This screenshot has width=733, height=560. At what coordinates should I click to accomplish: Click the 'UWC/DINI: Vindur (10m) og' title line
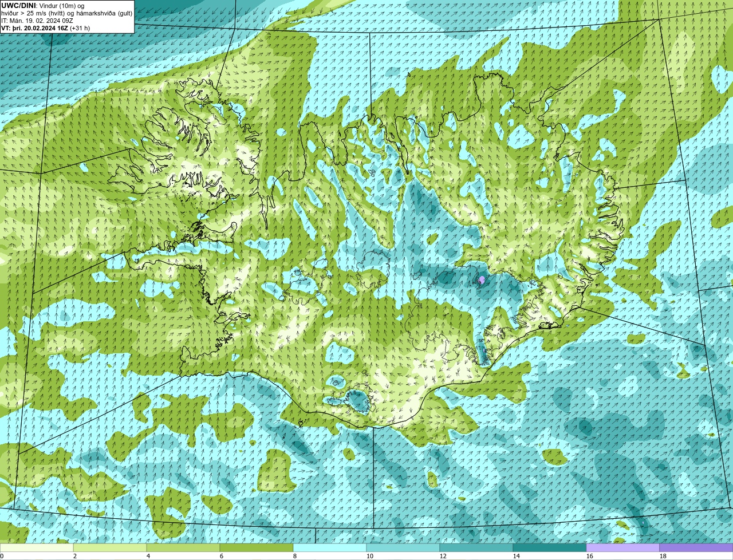click(x=43, y=6)
